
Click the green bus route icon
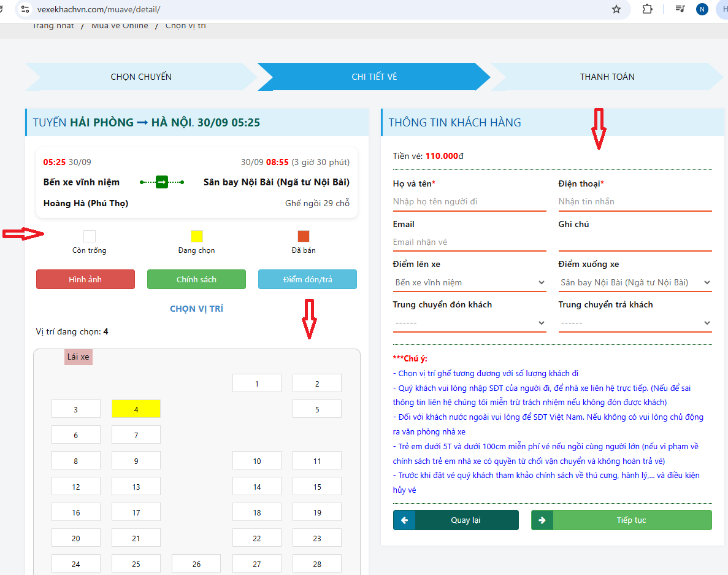pos(162,182)
